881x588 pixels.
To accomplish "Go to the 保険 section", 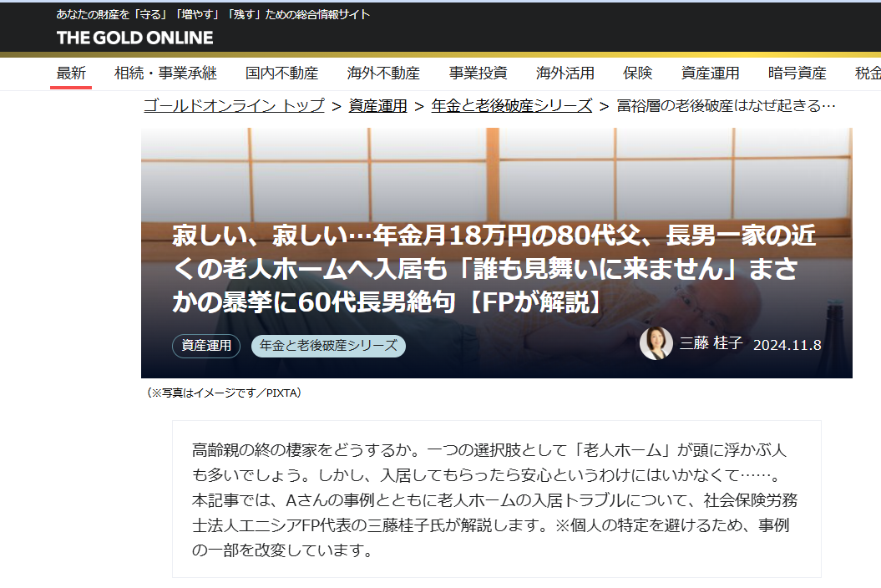I will (638, 73).
